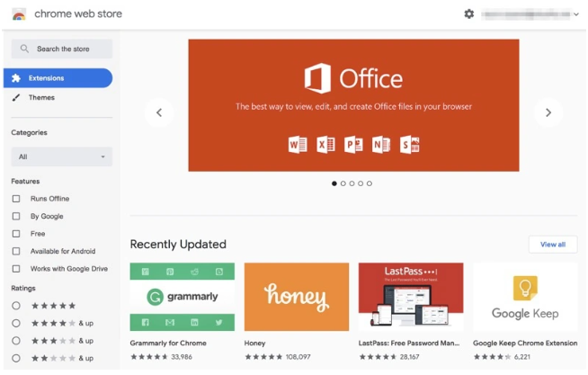The height and width of the screenshot is (375, 588).
Task: Click the Themes paintbrush icon
Action: click(x=16, y=97)
